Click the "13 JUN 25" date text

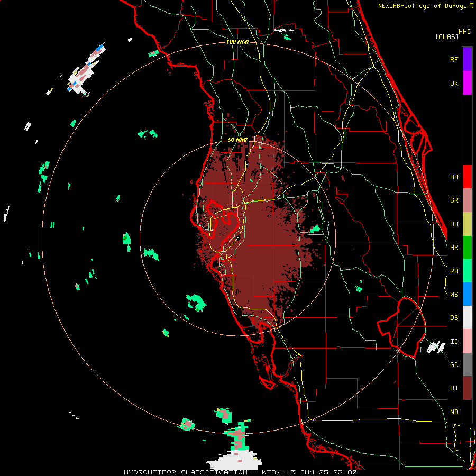308,472
